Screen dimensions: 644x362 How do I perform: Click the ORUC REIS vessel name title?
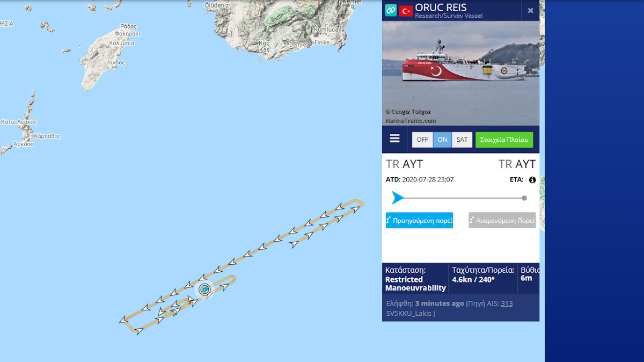[441, 7]
